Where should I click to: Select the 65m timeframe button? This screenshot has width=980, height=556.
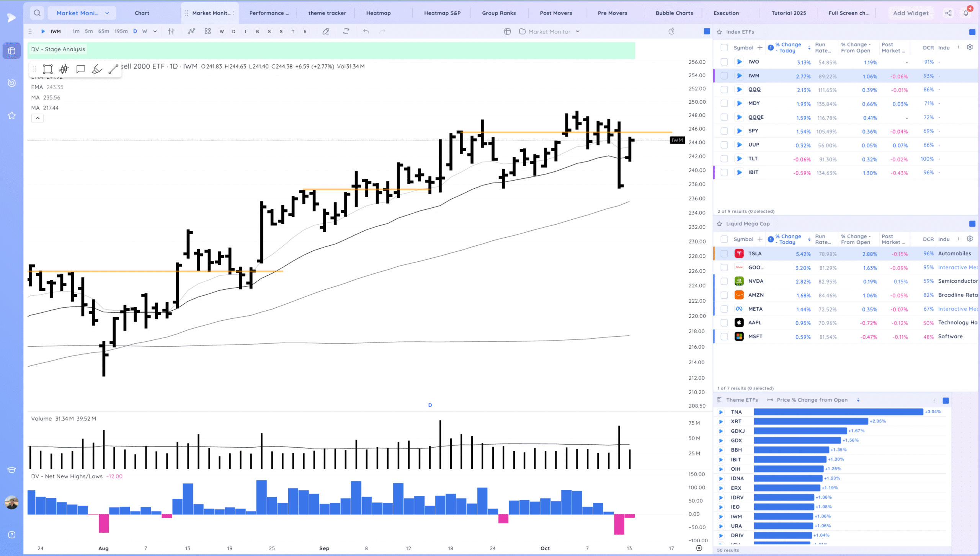pyautogui.click(x=103, y=32)
